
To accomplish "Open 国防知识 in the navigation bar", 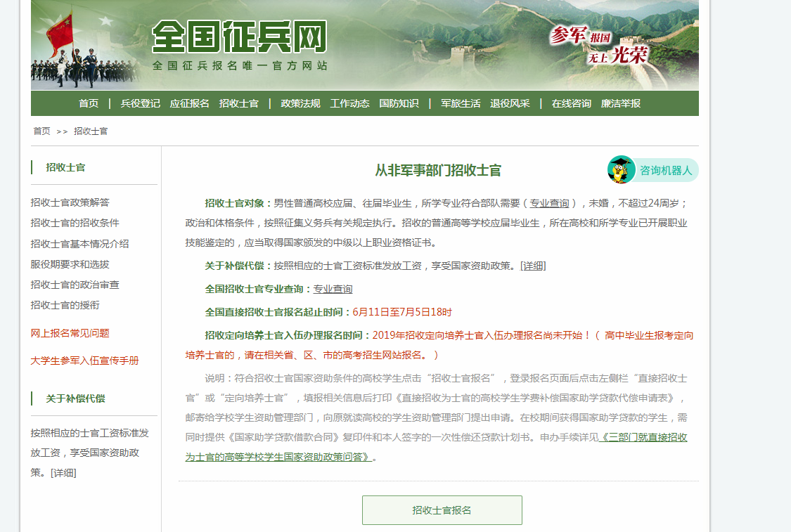I will (x=399, y=103).
